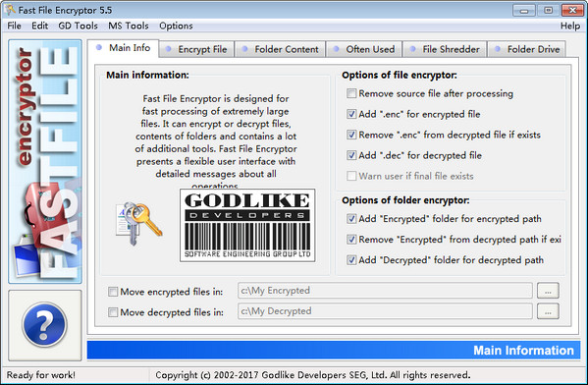
Task: Open the File menu
Action: point(15,26)
